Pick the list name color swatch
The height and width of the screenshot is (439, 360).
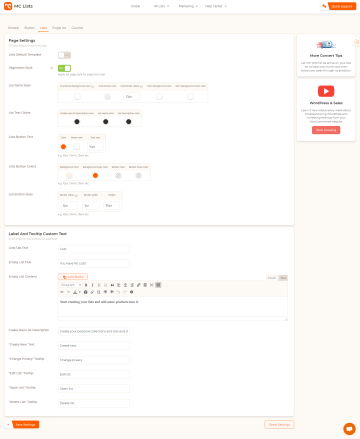106,122
